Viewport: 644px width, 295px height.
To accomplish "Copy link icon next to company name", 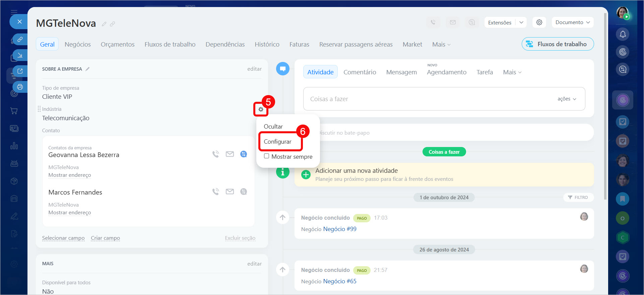I will tap(113, 24).
